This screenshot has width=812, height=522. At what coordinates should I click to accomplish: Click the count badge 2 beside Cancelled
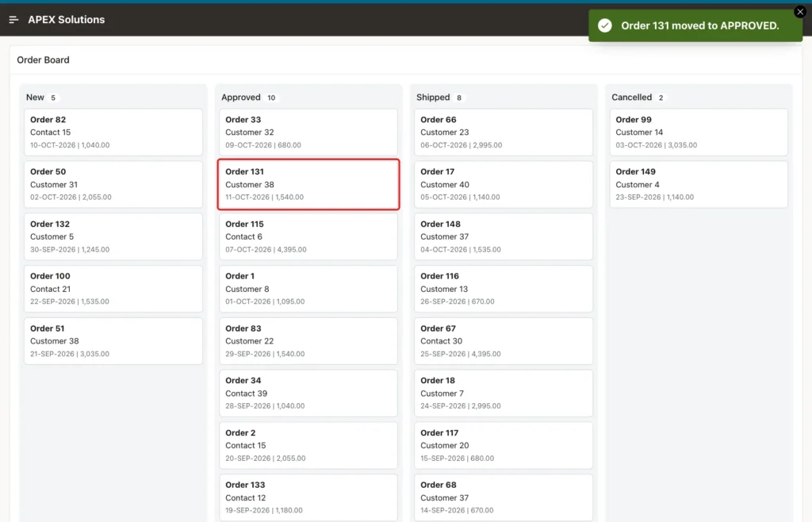[x=661, y=98]
